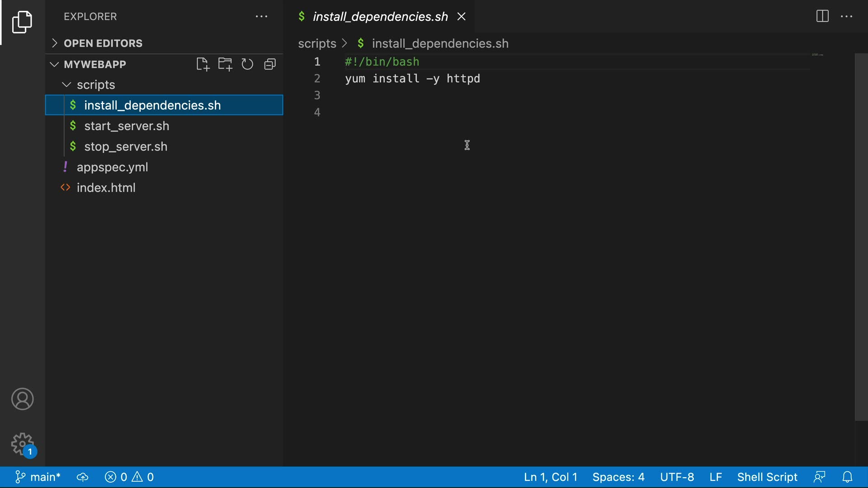The width and height of the screenshot is (868, 488).
Task: Click the main* git branch indicator
Action: [38, 477]
